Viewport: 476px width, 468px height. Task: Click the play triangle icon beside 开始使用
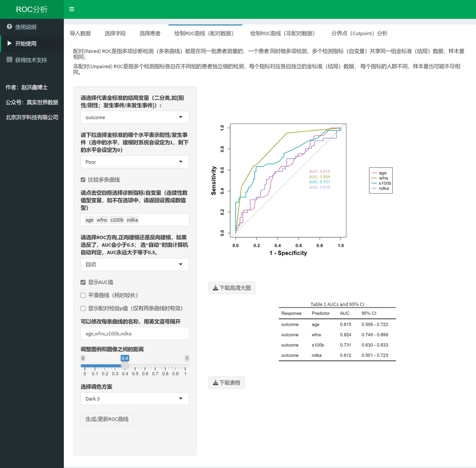9,43
